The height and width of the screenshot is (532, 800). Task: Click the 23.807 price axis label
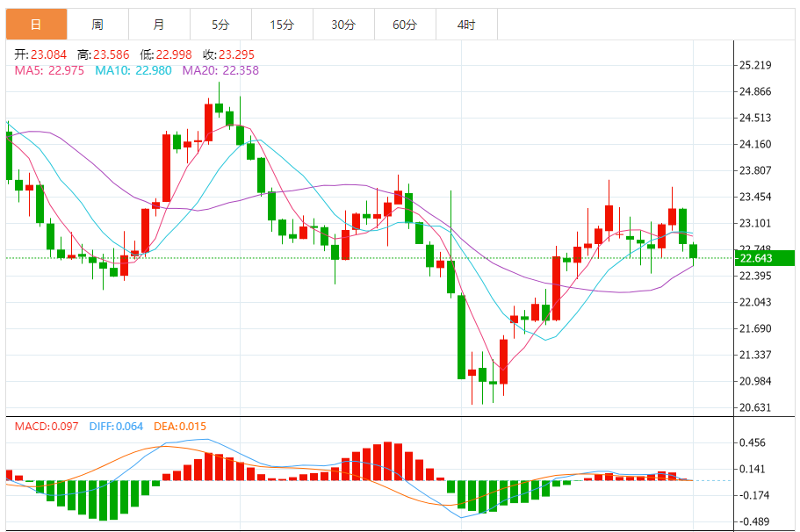(x=755, y=170)
